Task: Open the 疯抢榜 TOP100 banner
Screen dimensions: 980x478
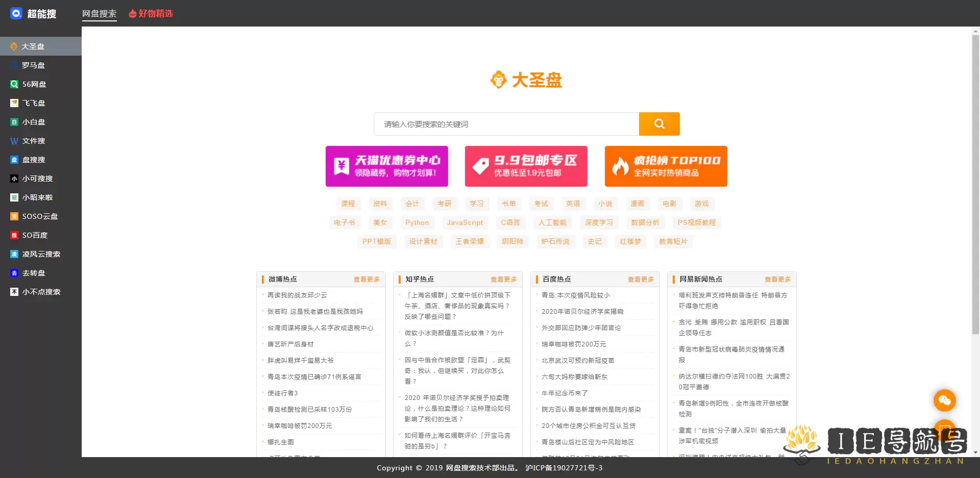Action: [x=666, y=166]
